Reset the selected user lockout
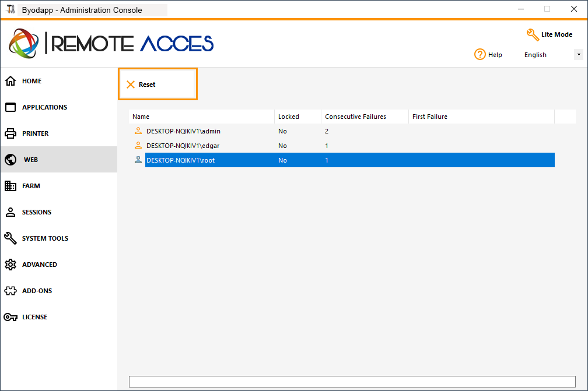 (x=158, y=84)
